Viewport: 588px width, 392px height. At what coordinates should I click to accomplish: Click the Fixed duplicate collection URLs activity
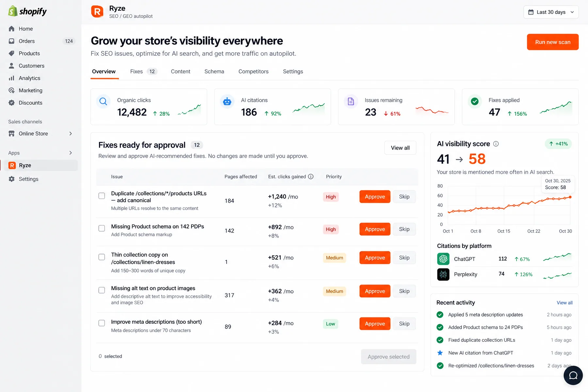[504, 340]
